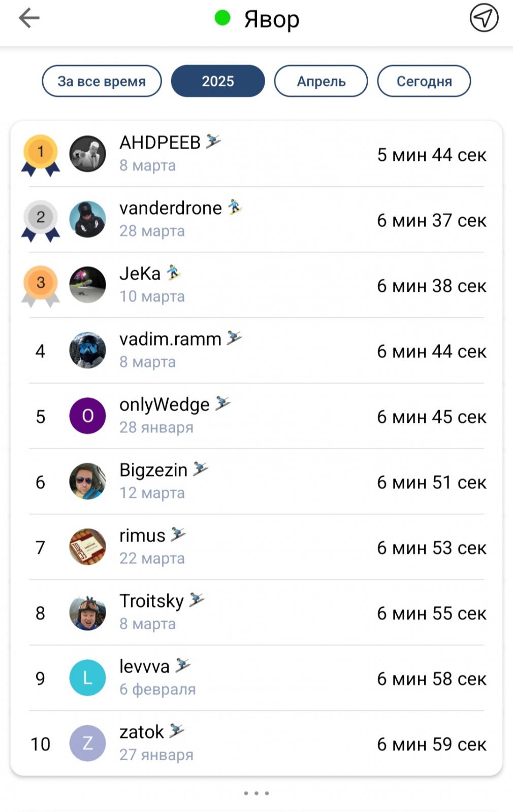Tap the silver second place medal
Viewport: 513px width, 812px height.
pos(41,220)
